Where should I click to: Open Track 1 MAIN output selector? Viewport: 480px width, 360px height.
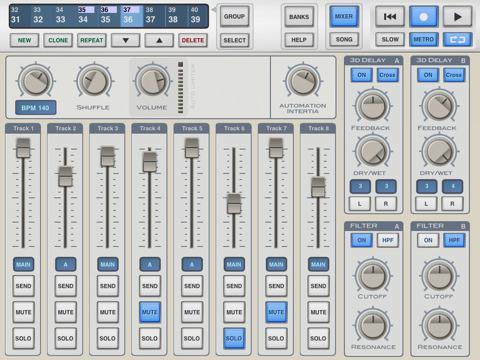point(23,264)
